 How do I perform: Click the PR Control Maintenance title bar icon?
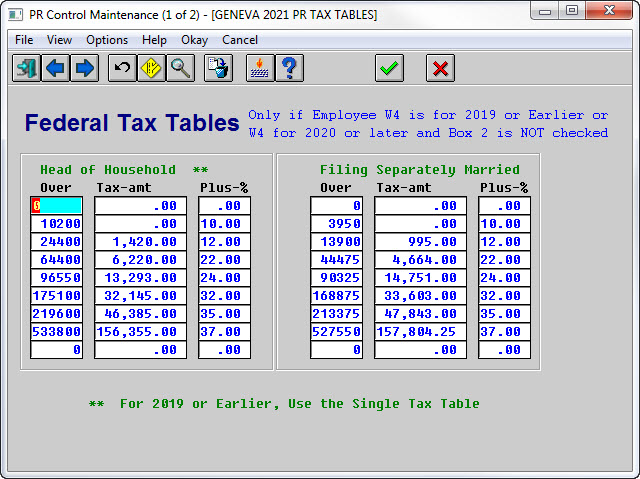click(16, 15)
